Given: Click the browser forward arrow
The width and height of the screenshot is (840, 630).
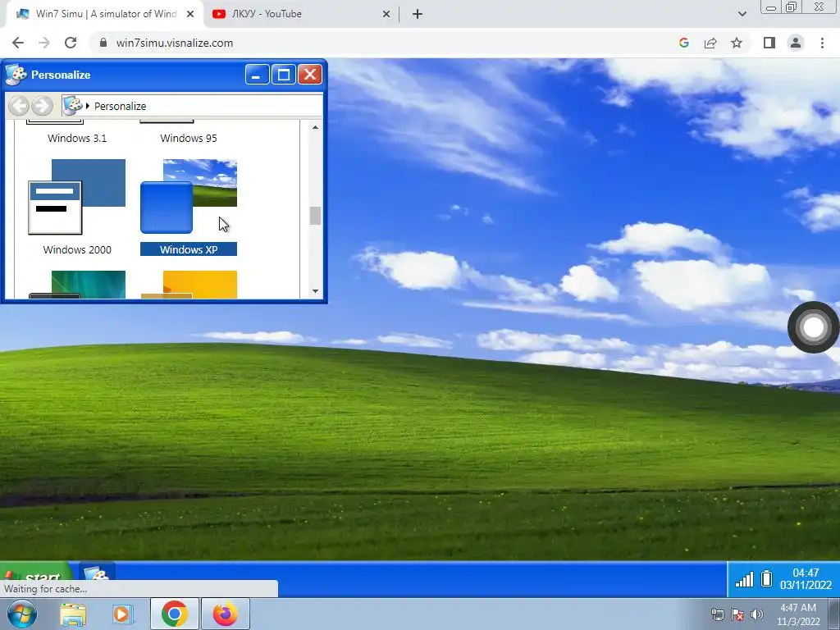Looking at the screenshot, I should (x=44, y=43).
